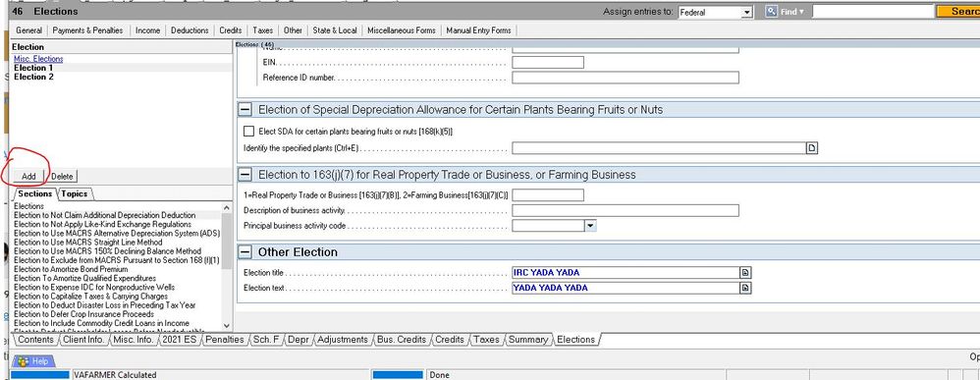Click Identify the specified plants field
The image size is (980, 380).
659,148
